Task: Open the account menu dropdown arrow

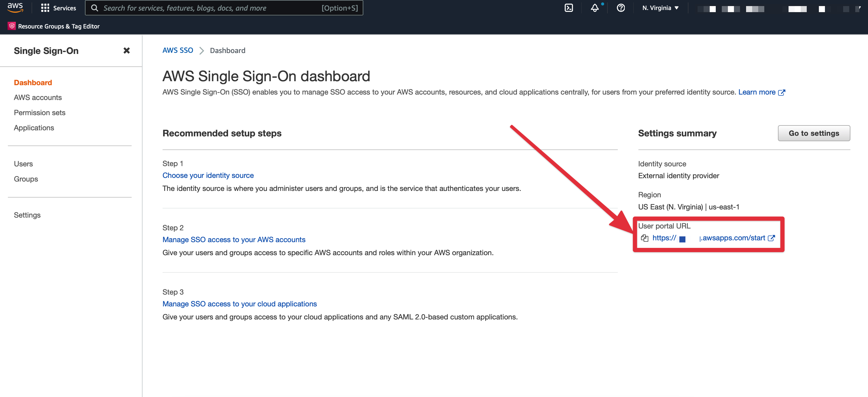Action: [x=860, y=8]
